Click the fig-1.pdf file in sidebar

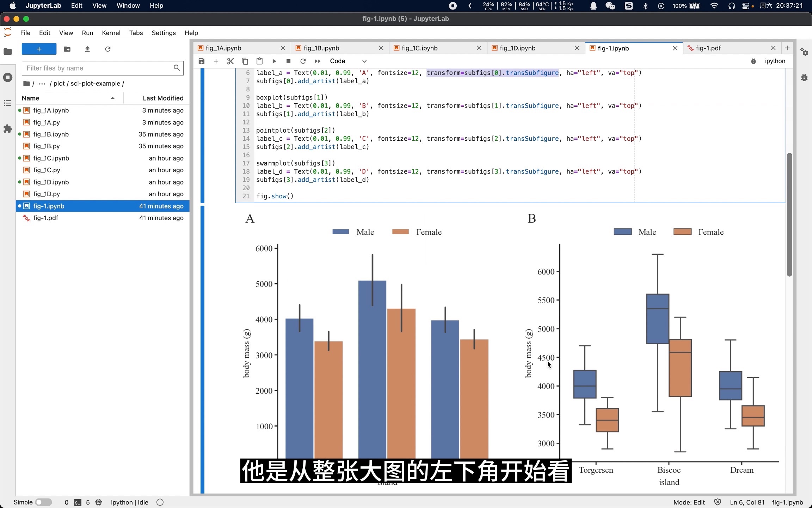coord(45,218)
